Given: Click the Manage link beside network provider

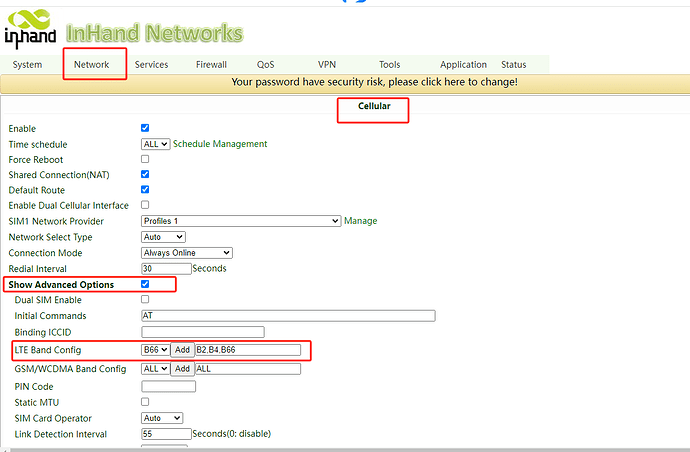Looking at the screenshot, I should 361,221.
